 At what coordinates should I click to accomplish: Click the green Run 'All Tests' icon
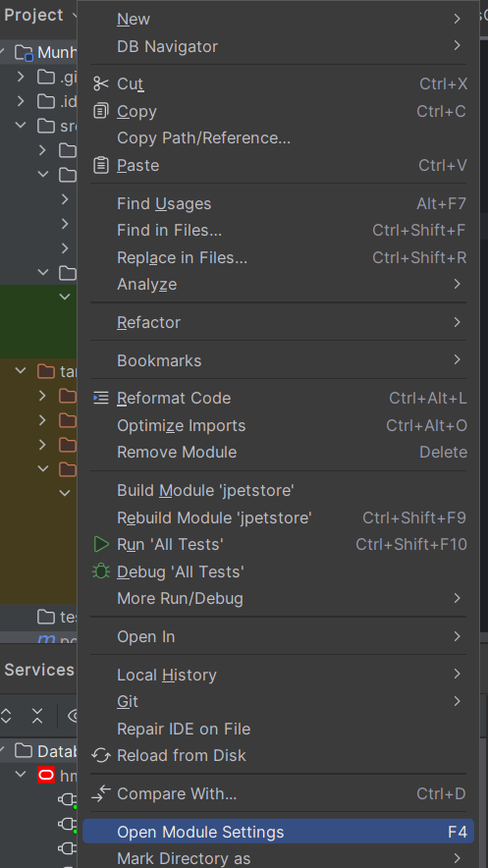[x=101, y=544]
